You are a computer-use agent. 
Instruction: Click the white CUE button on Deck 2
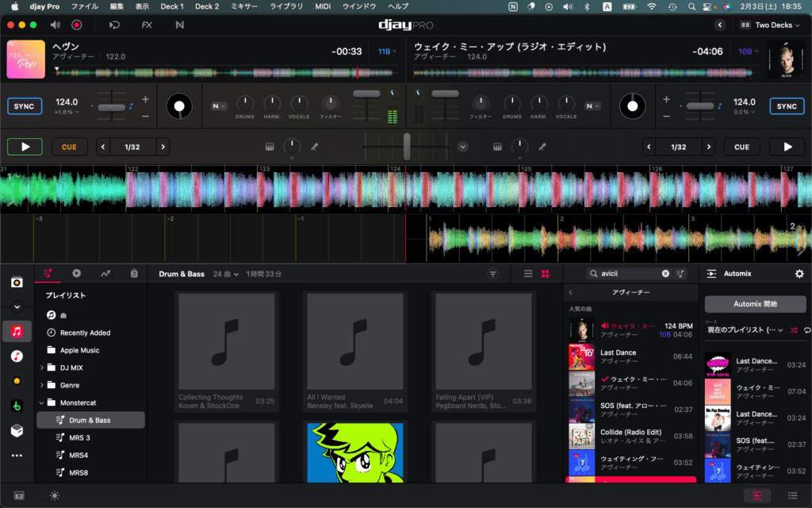coord(741,147)
